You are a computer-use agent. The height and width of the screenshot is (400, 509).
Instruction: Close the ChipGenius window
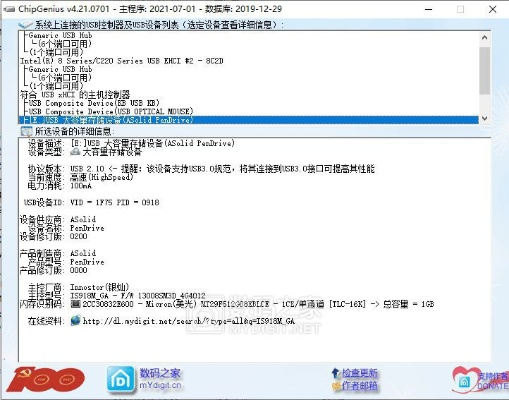coord(493,9)
